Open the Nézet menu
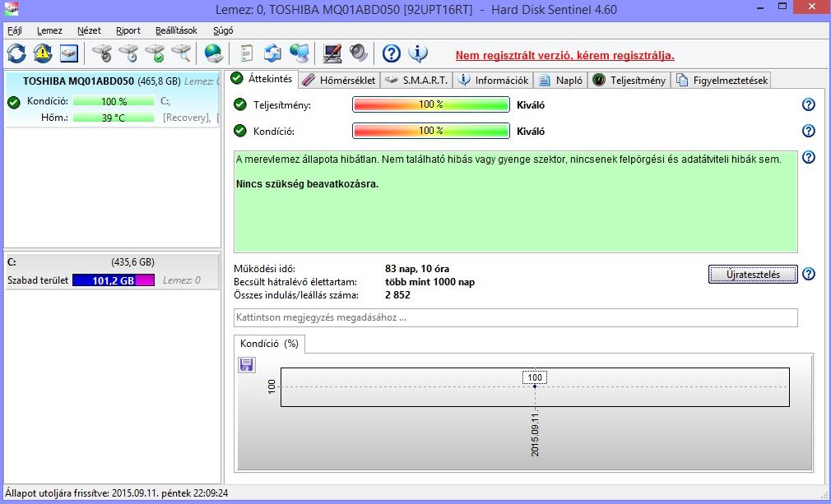This screenshot has width=831, height=504. [89, 30]
